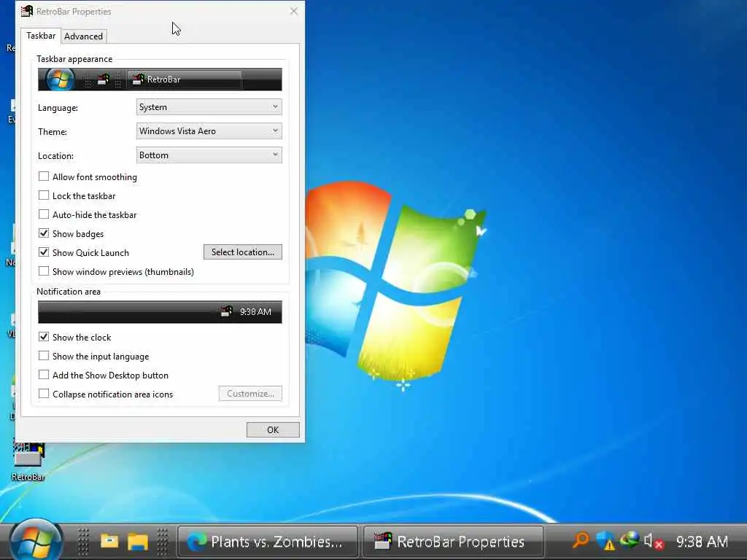
Task: Click the network globe tray icon
Action: [x=630, y=540]
